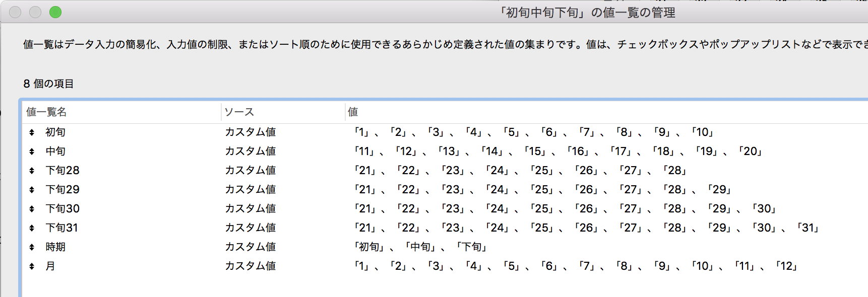The width and height of the screenshot is (868, 297).
Task: Click values 11 to 20 of 中旬
Action: pyautogui.click(x=558, y=151)
